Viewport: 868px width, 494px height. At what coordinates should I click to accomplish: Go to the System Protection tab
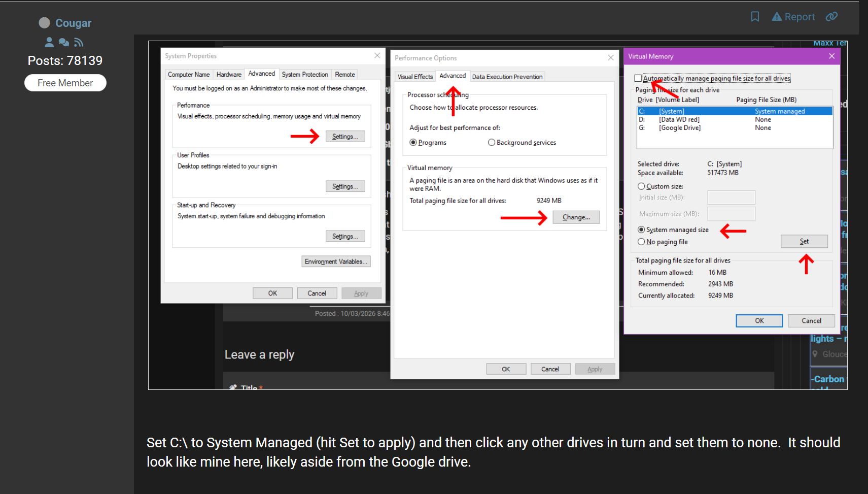click(x=304, y=75)
